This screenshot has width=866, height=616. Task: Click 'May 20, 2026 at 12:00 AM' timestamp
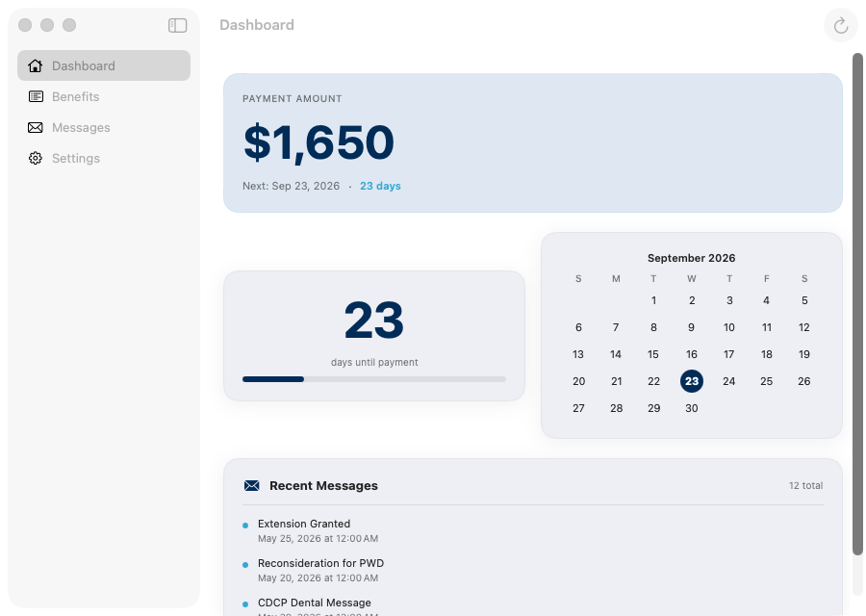pos(318,578)
